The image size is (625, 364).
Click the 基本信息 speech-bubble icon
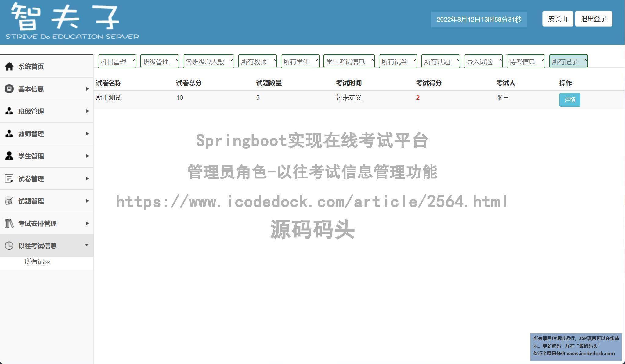click(9, 89)
